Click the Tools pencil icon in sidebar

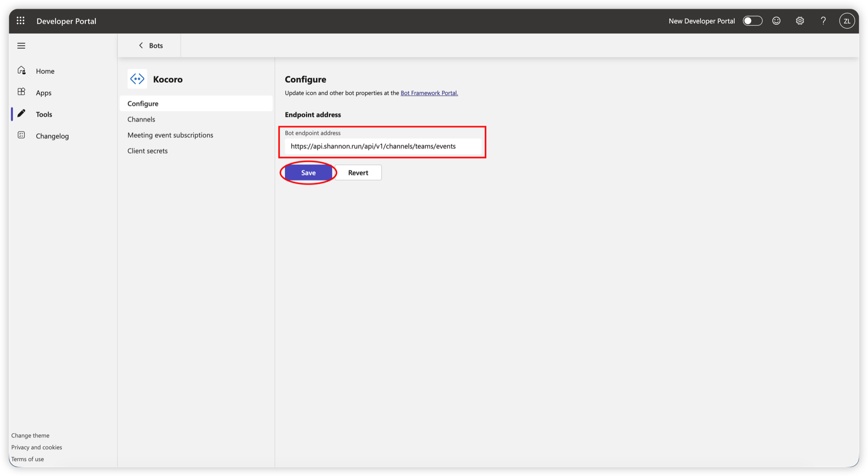click(21, 113)
